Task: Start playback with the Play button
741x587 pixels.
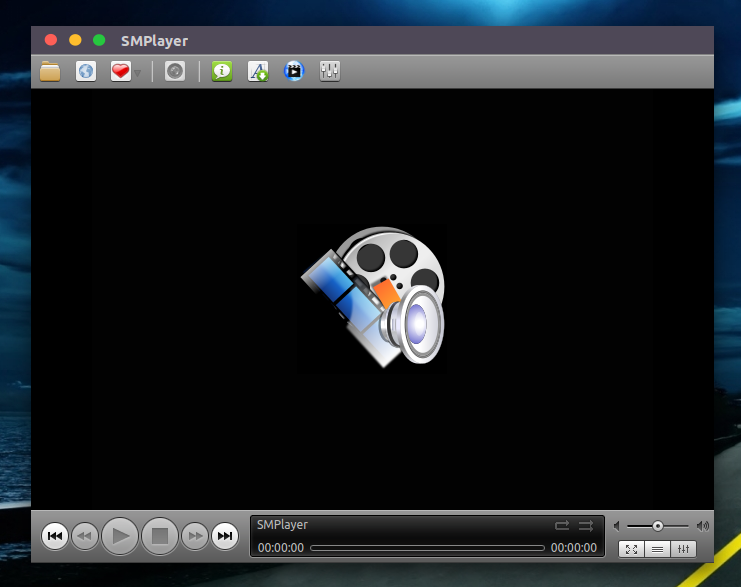Action: point(120,536)
